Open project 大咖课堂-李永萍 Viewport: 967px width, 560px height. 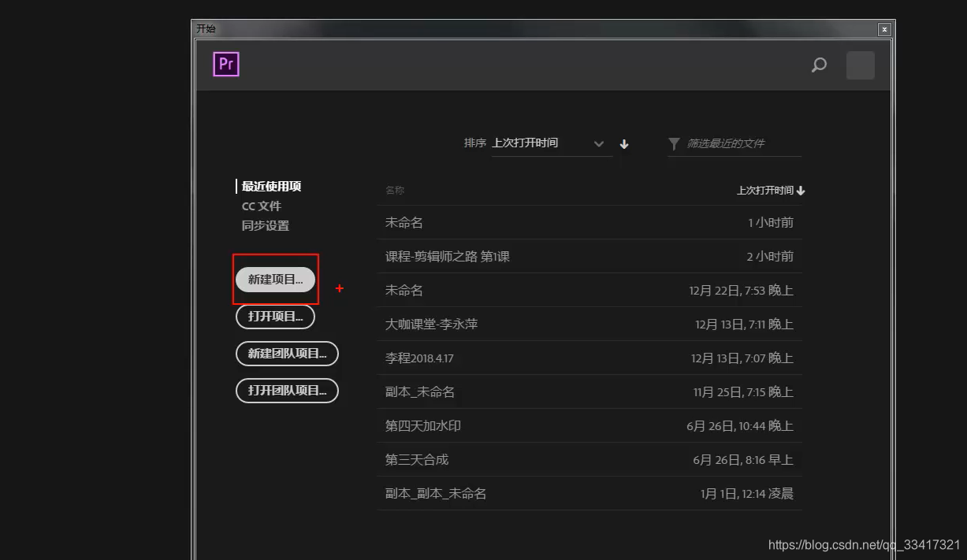click(589, 325)
